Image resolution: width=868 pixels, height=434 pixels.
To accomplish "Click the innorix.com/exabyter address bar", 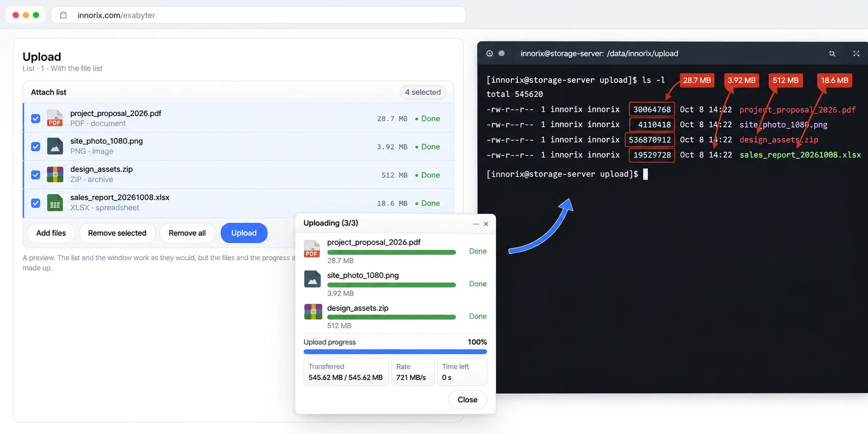I will 258,15.
